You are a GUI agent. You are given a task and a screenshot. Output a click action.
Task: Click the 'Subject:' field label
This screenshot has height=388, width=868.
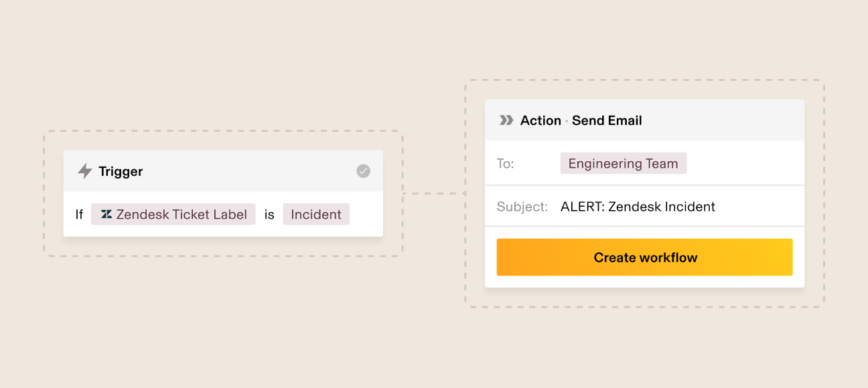(522, 207)
